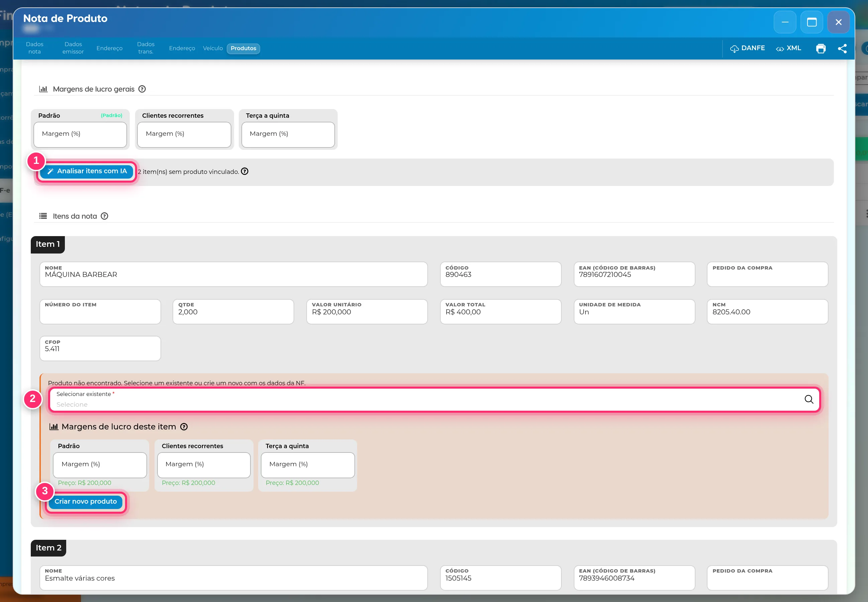Click the chart icon beside Margens de lucro deste item

tap(53, 427)
